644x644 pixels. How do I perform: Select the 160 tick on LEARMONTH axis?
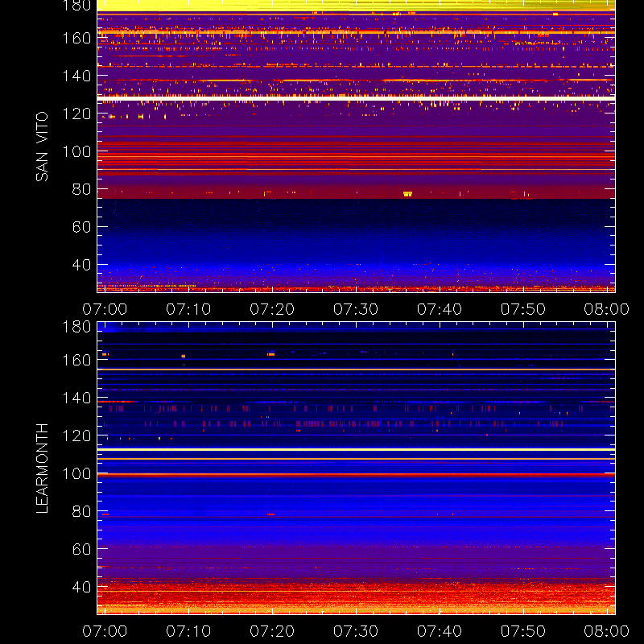tap(76, 360)
